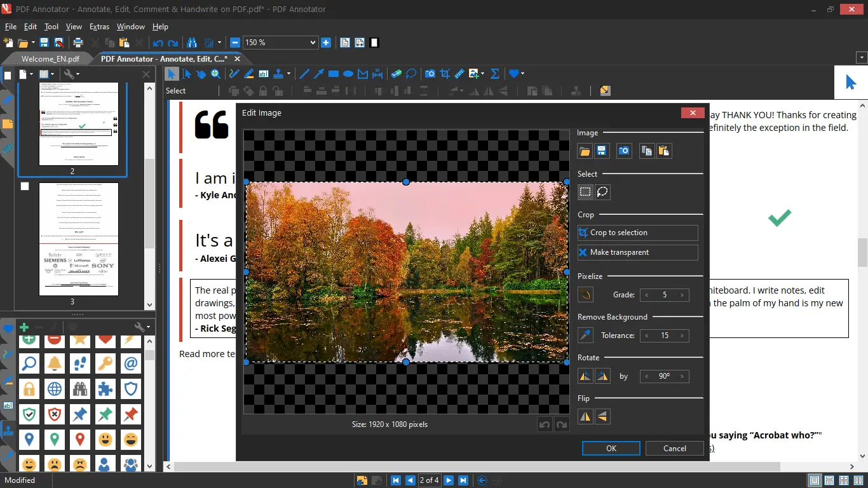This screenshot has height=488, width=868.
Task: Toggle the rectangular selection mode
Action: pyautogui.click(x=585, y=192)
